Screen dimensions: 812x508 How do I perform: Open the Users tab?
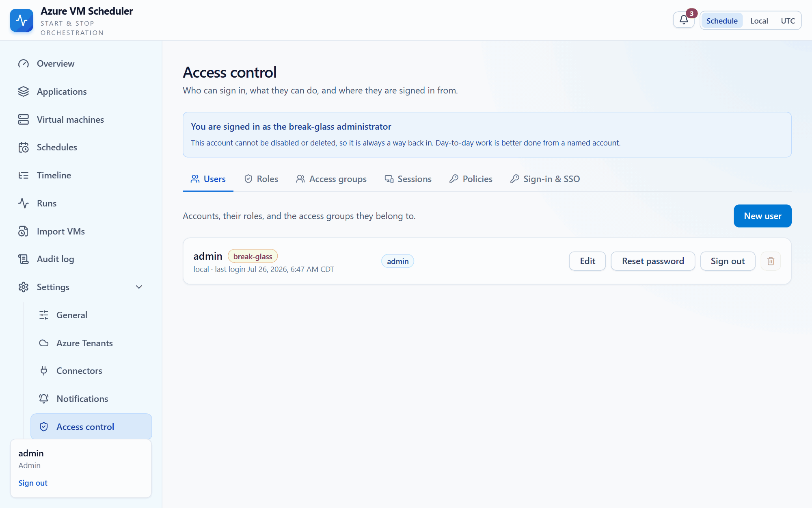point(208,179)
